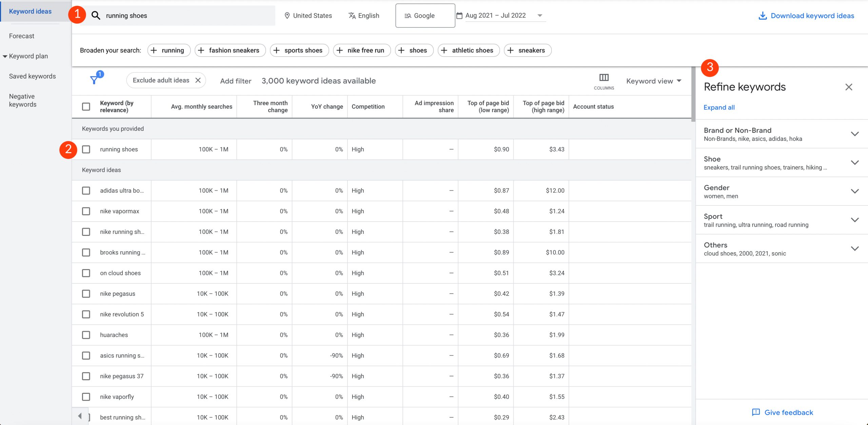Enable the adidas ultra bo... keyword checkbox
Image resolution: width=868 pixels, height=425 pixels.
coord(86,190)
